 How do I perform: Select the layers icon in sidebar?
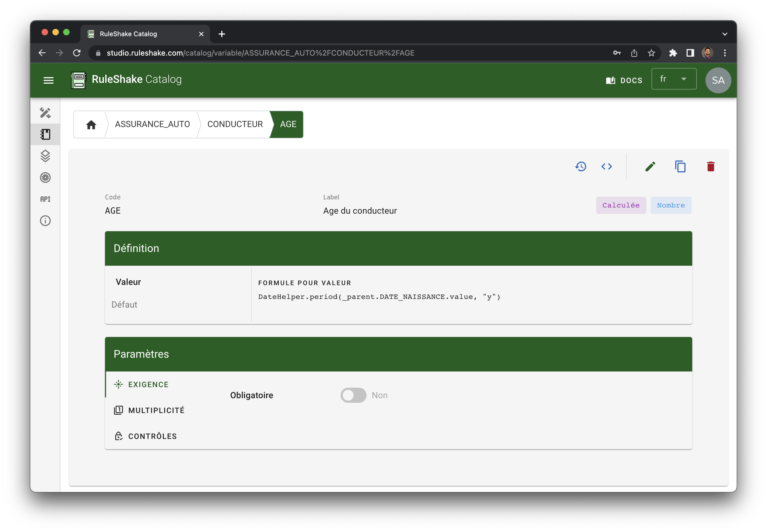(45, 156)
